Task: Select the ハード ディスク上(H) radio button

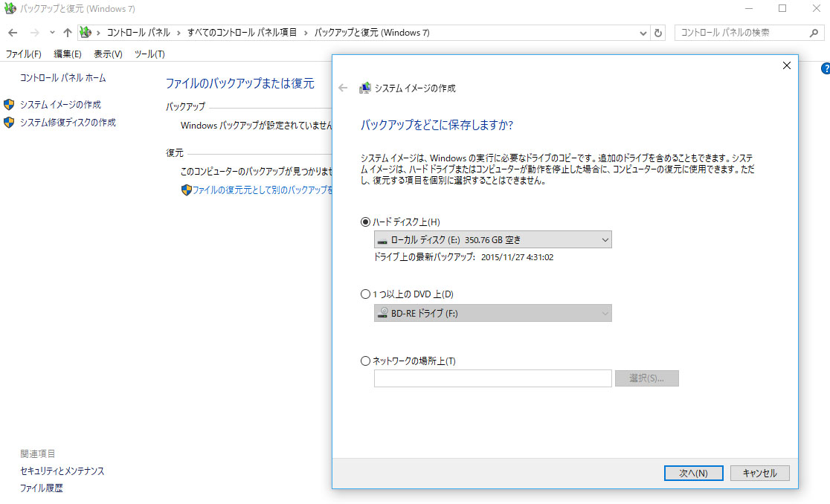Action: (x=365, y=222)
